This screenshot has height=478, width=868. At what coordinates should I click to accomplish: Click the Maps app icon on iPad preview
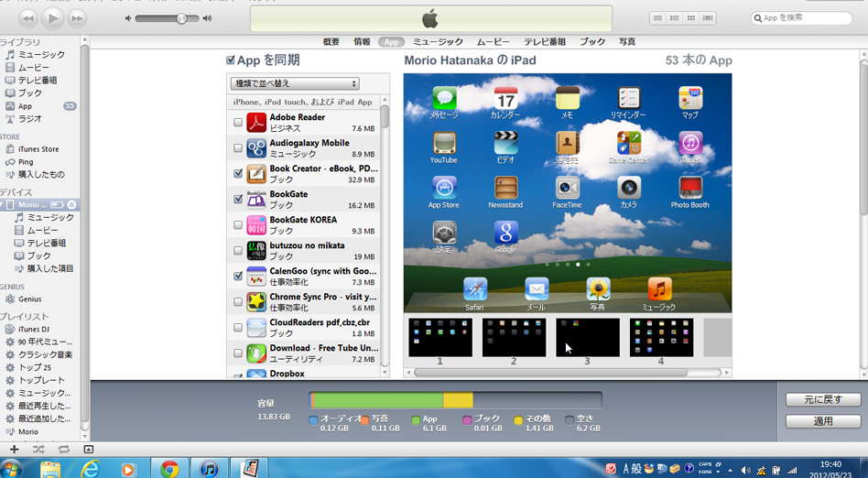pyautogui.click(x=690, y=99)
